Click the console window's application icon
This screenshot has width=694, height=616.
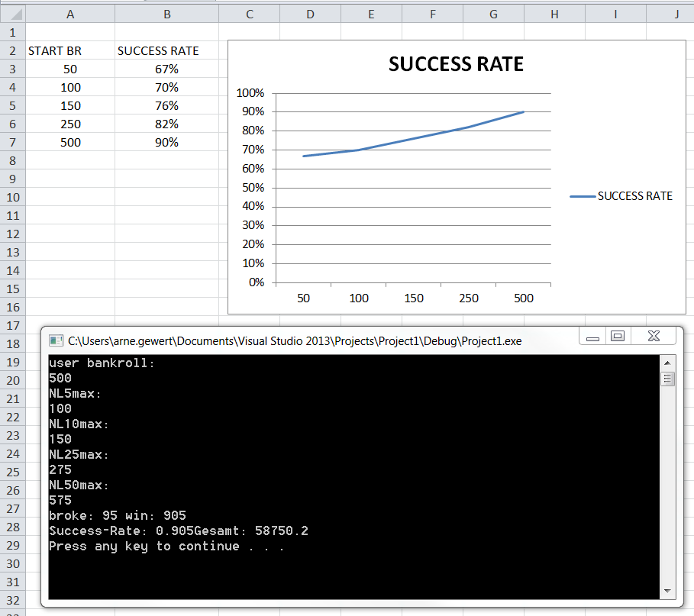56,340
